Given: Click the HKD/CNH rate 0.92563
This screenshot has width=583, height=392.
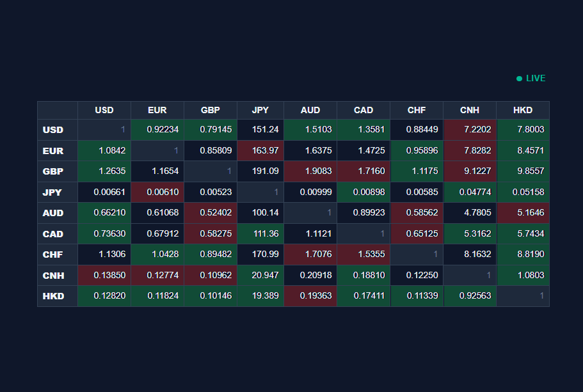Looking at the screenshot, I should click(x=470, y=296).
